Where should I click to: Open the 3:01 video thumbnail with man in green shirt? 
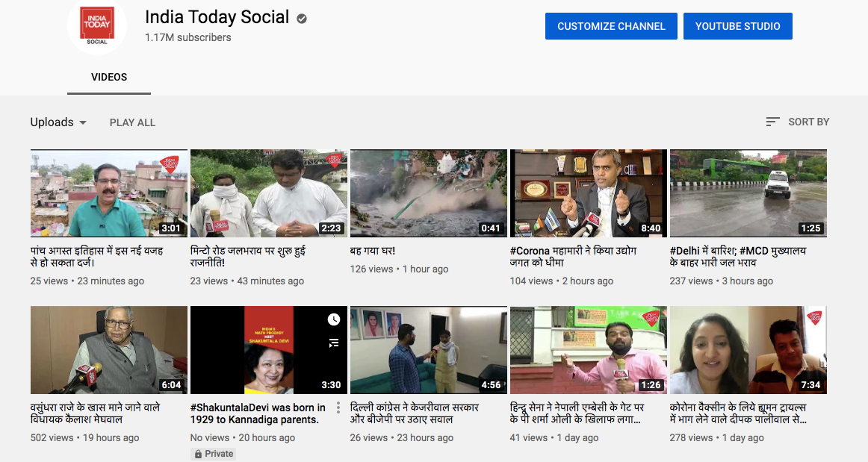(109, 193)
